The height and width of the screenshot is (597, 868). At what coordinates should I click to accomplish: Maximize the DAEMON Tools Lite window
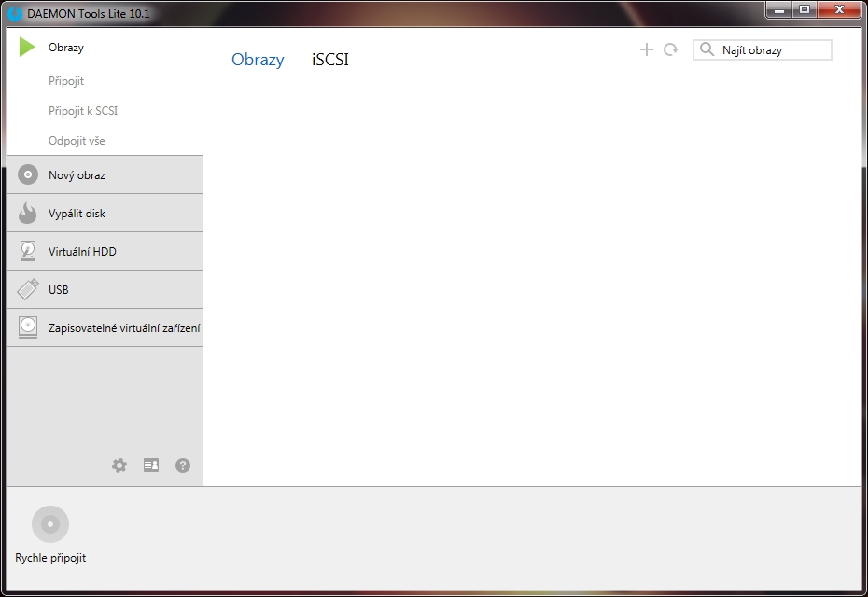click(x=805, y=10)
